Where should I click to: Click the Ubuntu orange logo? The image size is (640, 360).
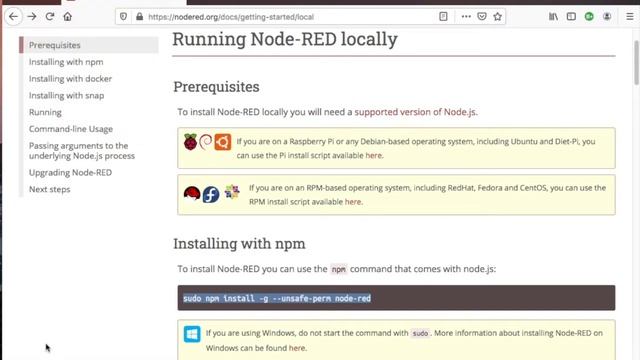[223, 142]
